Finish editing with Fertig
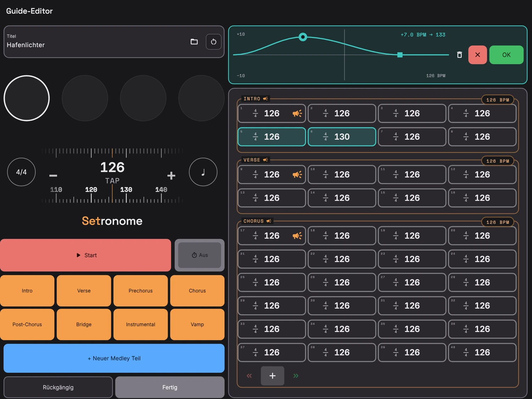The image size is (532, 399). [x=170, y=387]
